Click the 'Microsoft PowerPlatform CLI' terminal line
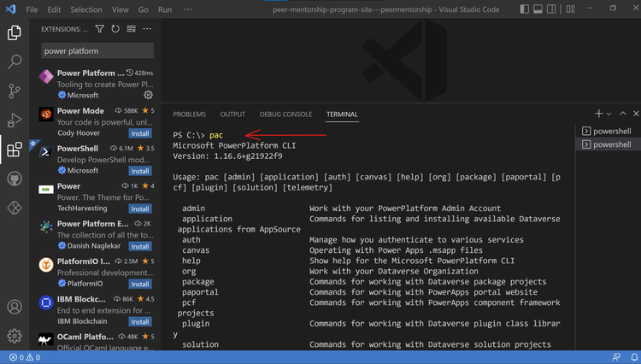This screenshot has width=641, height=364. (x=234, y=145)
